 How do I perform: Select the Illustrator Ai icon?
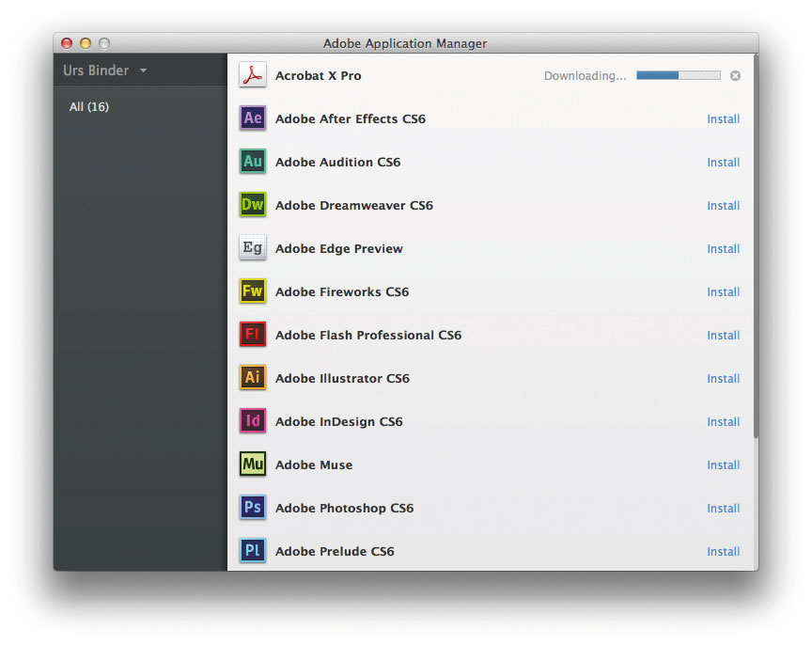[x=252, y=378]
